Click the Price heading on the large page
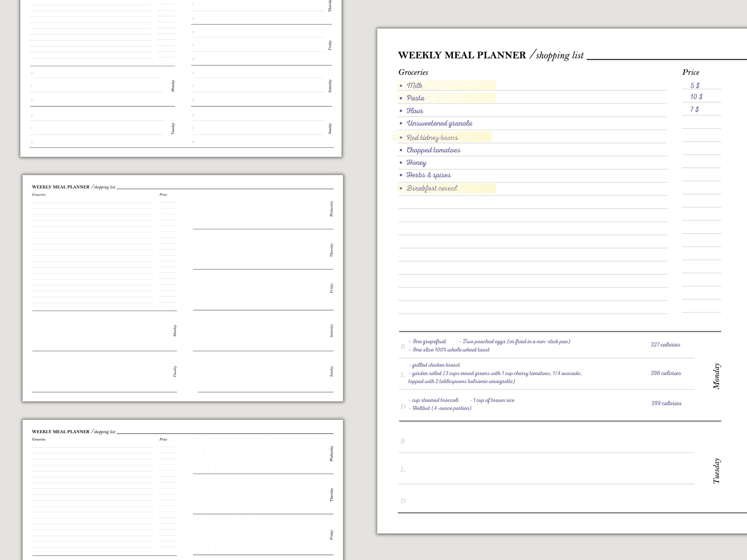This screenshot has width=747, height=560. pos(691,72)
